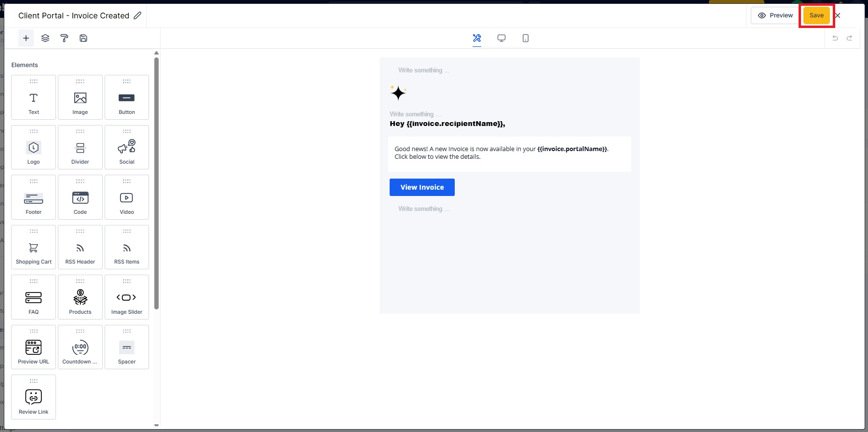Click the top 'Write something' placeholder
This screenshot has height=432, width=868.
point(424,70)
